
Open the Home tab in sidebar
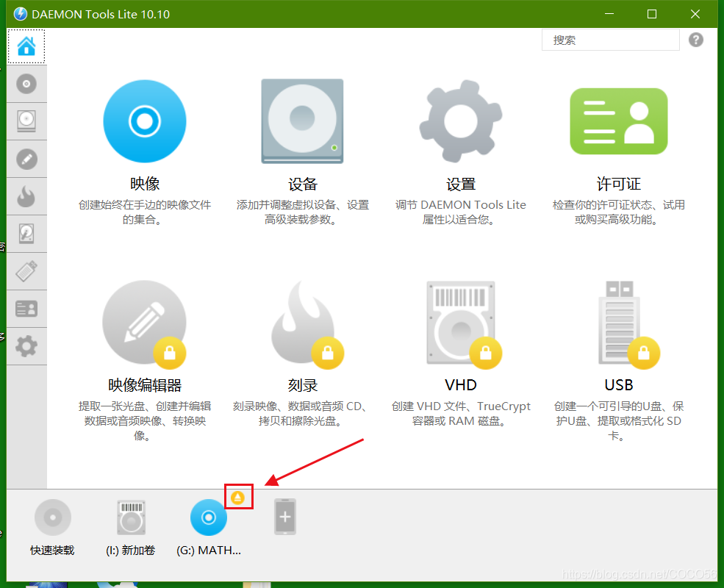pyautogui.click(x=26, y=46)
